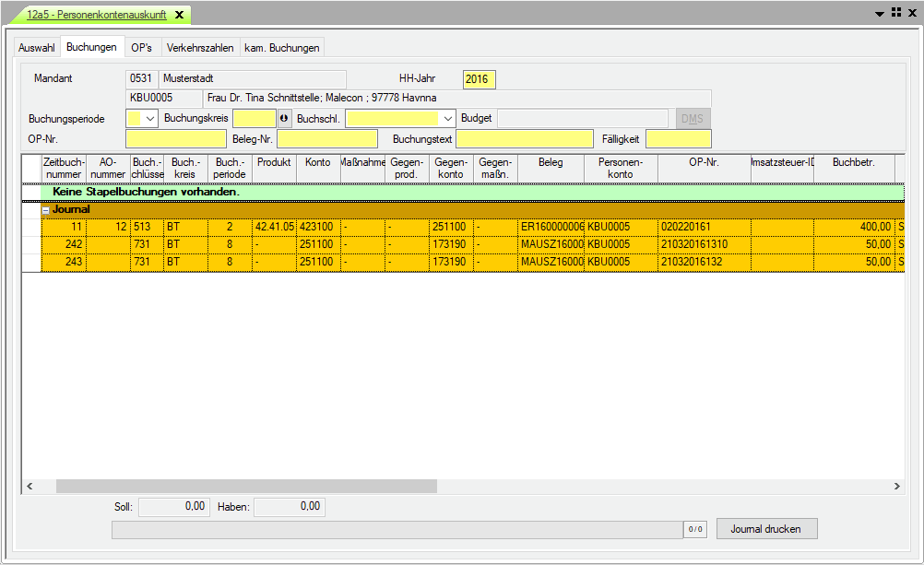Viewport: 924px width, 565px height.
Task: Focus the OP-Nr. input field
Action: pyautogui.click(x=175, y=139)
